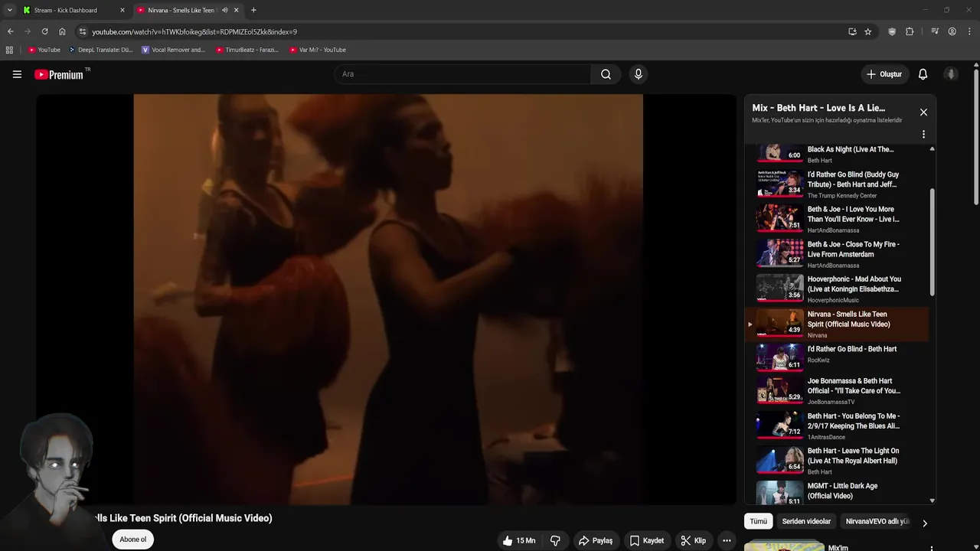Open the shield extension icon
Screen dimensions: 980x551
892,31
